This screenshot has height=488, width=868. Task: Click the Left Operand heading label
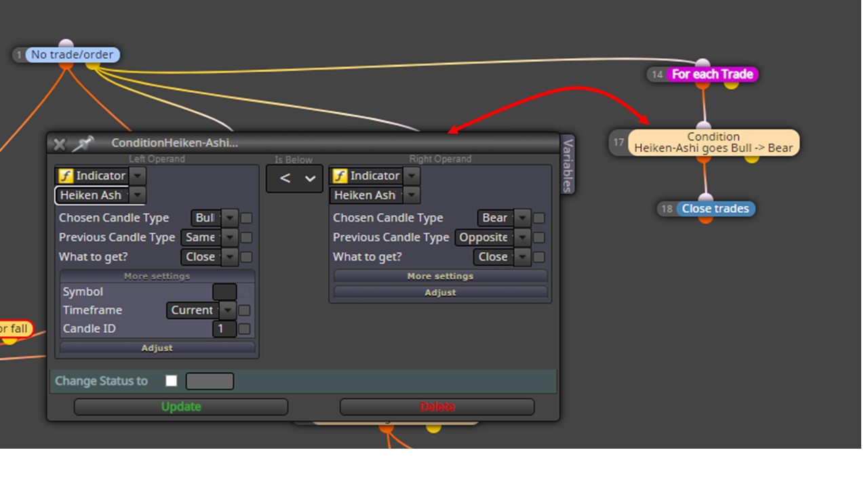[157, 159]
